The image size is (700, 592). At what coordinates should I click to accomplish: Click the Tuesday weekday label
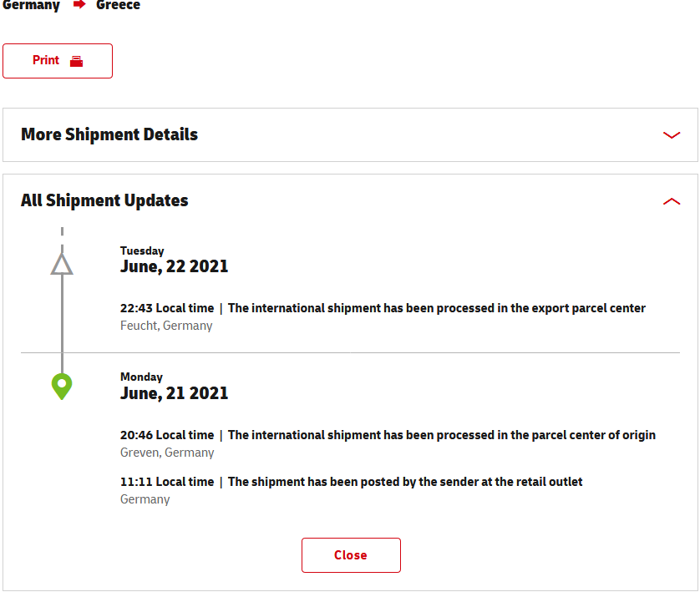(x=142, y=250)
